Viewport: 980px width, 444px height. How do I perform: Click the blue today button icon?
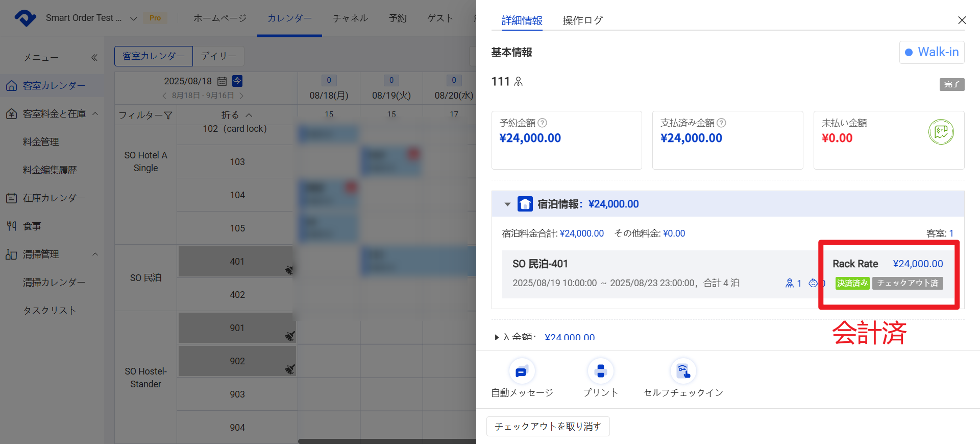237,81
